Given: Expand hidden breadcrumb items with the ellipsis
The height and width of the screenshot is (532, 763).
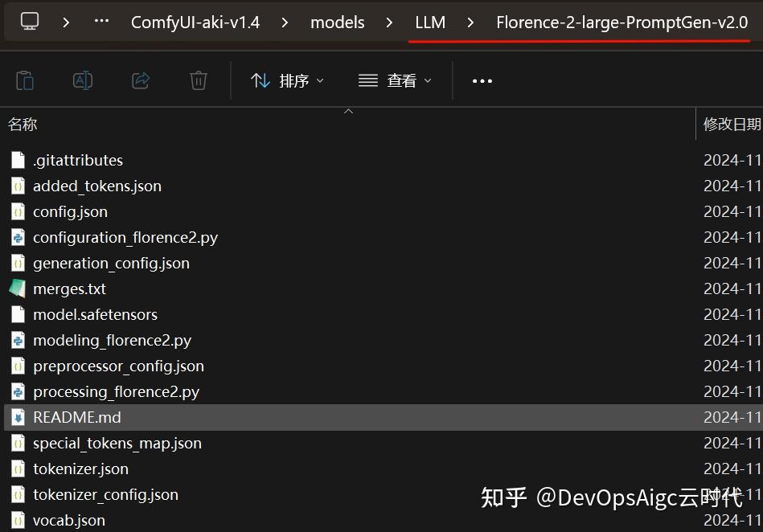Looking at the screenshot, I should (101, 22).
